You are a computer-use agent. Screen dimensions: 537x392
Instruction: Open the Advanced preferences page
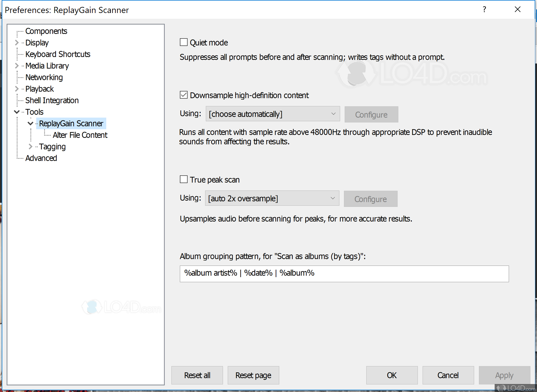(x=41, y=158)
